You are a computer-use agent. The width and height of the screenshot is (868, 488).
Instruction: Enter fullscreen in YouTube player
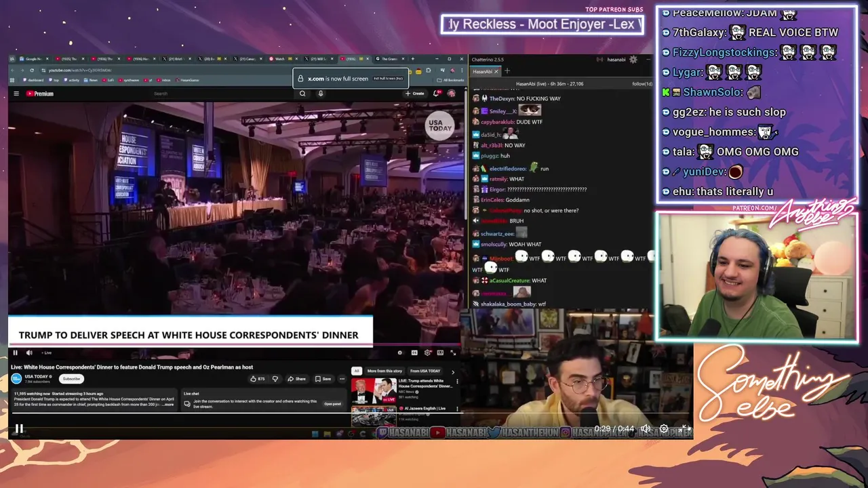tap(453, 352)
